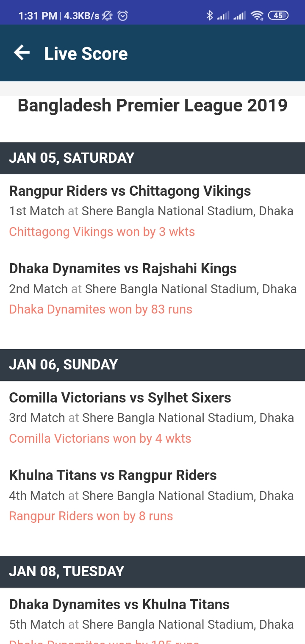Viewport: 305px width, 644px height.
Task: Tap the Wi-Fi status icon
Action: (257, 16)
